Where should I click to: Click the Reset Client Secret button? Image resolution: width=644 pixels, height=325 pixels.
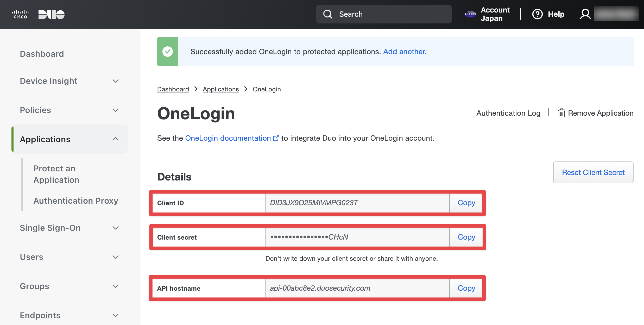593,172
